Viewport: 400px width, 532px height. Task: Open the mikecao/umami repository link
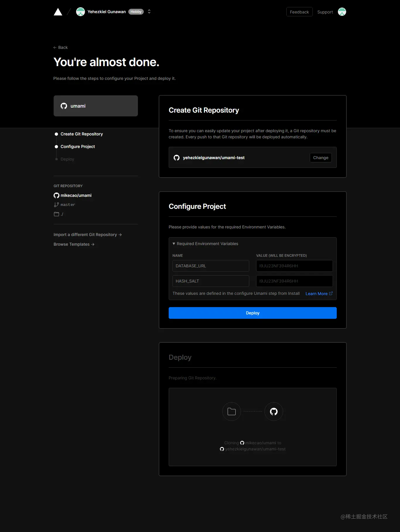76,195
